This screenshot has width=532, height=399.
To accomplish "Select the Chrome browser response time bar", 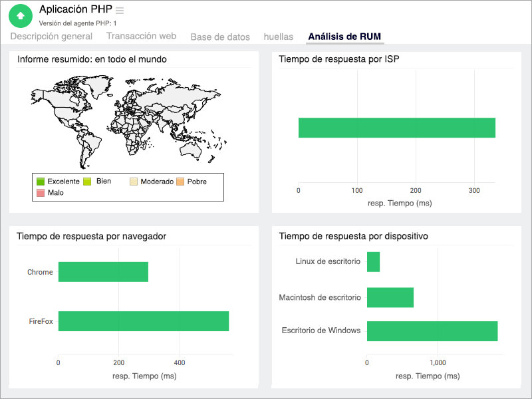I will click(x=103, y=272).
